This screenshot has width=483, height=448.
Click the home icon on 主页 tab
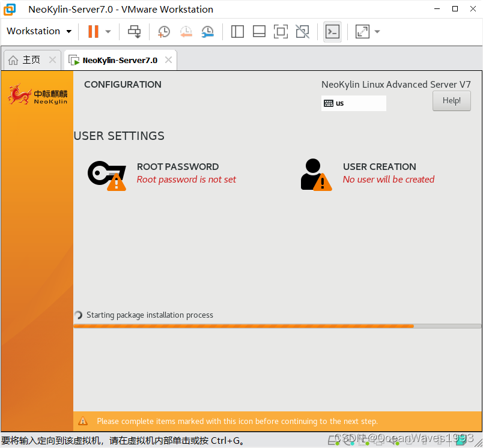click(13, 60)
